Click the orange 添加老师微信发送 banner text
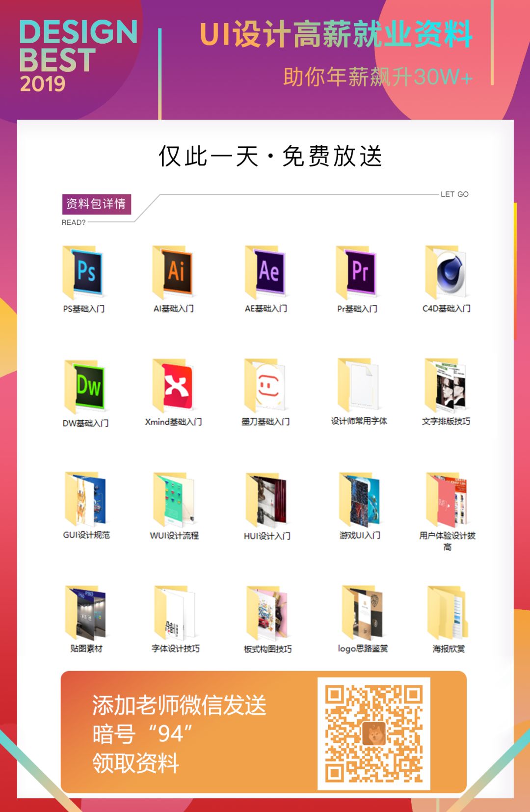530x812 pixels. (179, 705)
